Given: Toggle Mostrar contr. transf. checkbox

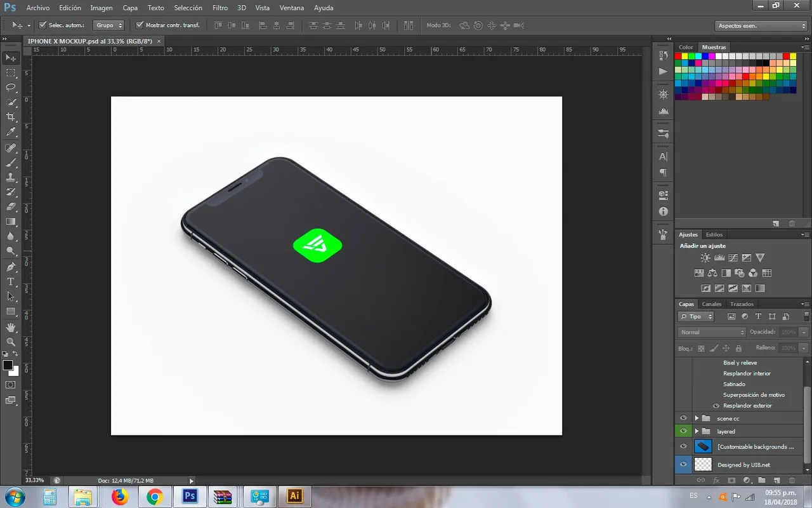Looking at the screenshot, I should [x=140, y=25].
